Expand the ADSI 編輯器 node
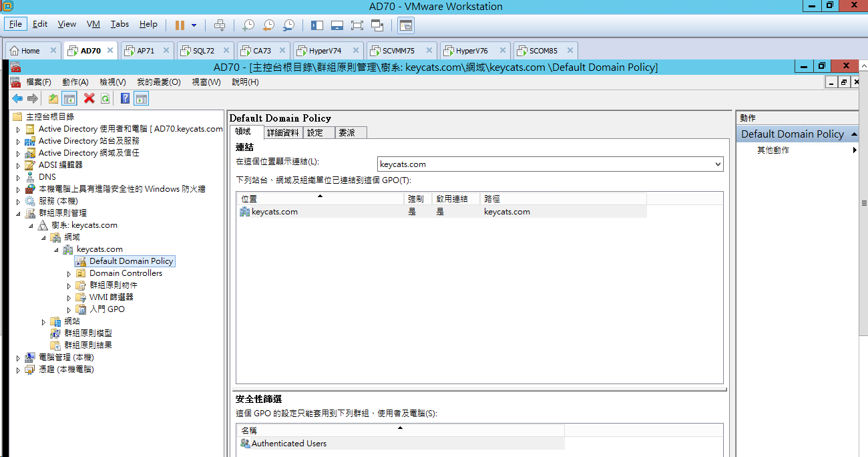 (18, 165)
